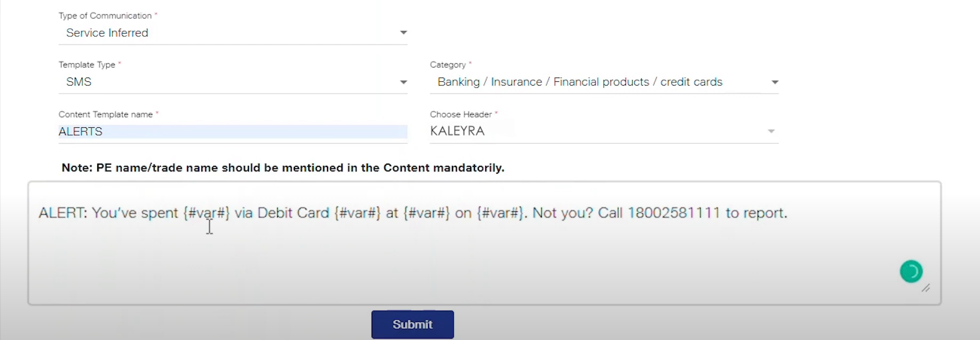Click the message box resize handle icon
This screenshot has width=980, height=340.
(x=926, y=288)
